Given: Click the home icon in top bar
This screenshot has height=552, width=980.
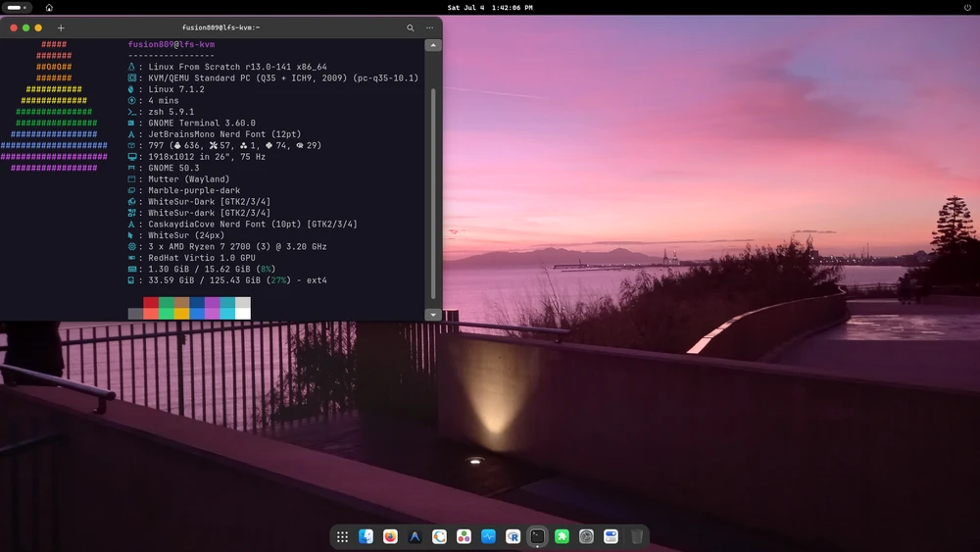Looking at the screenshot, I should [x=49, y=8].
